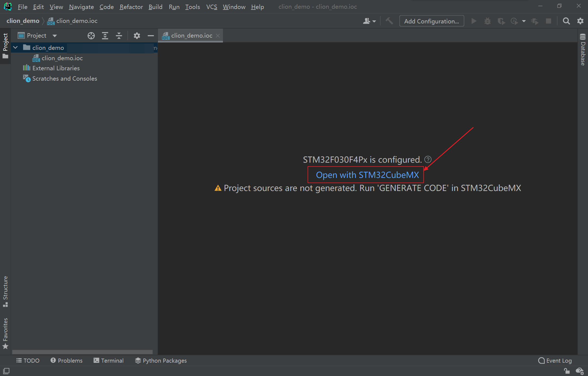Viewport: 588px width, 376px height.
Task: Click Select Opened File target icon
Action: tap(91, 36)
